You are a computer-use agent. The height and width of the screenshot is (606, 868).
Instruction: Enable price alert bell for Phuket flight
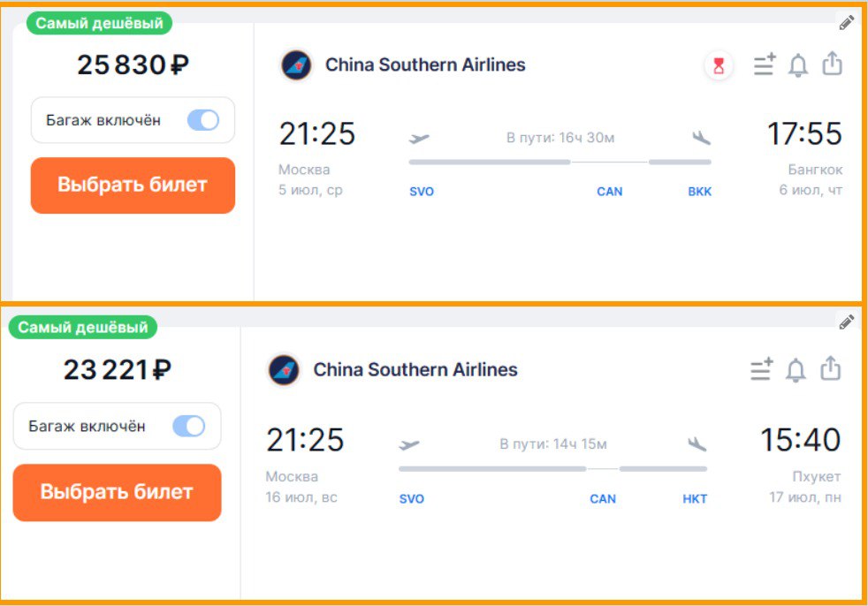796,370
